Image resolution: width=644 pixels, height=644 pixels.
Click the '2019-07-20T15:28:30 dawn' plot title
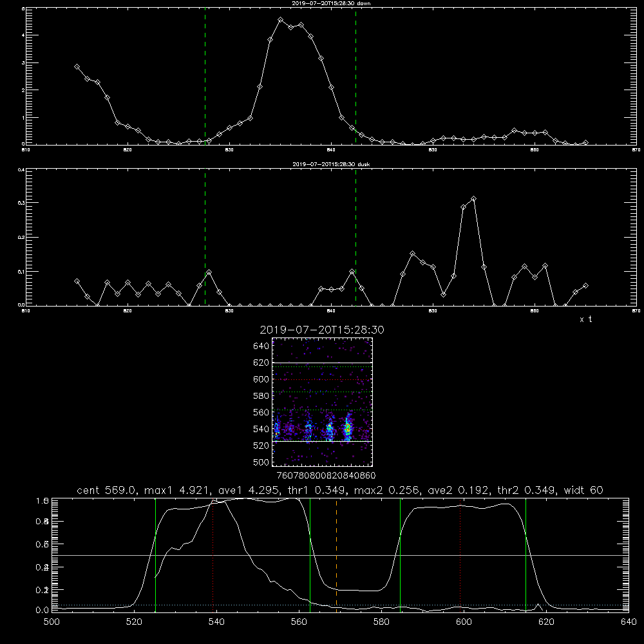click(331, 3)
